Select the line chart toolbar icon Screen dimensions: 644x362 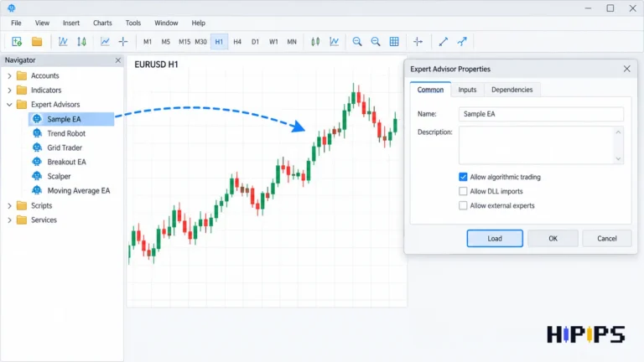point(105,41)
